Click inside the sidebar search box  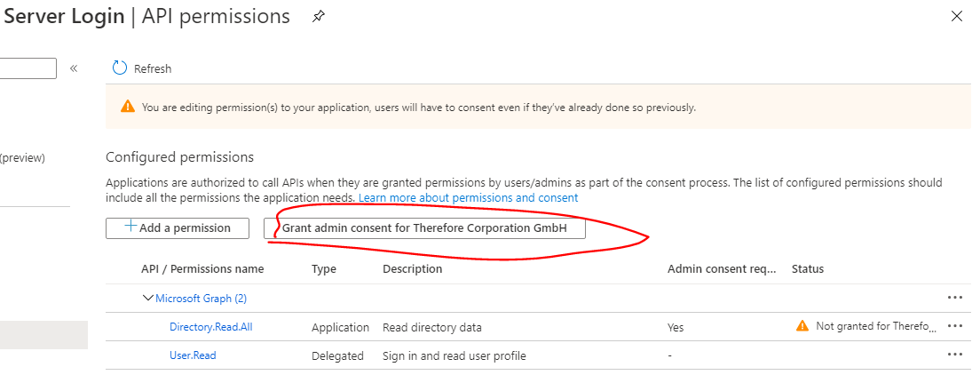coord(28,68)
